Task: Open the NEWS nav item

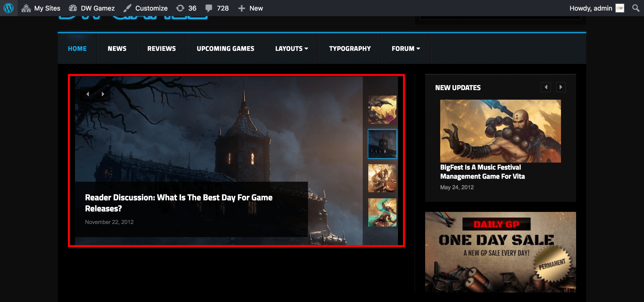Action: tap(117, 49)
